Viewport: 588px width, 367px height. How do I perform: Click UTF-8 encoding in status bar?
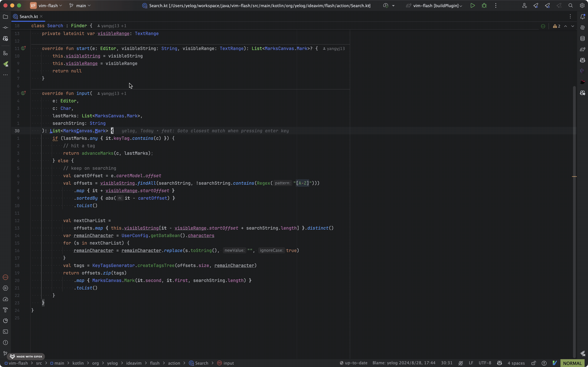(485, 363)
